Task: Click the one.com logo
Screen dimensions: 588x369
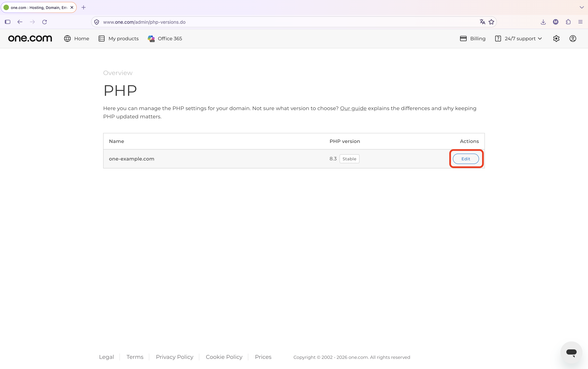Action: (30, 39)
